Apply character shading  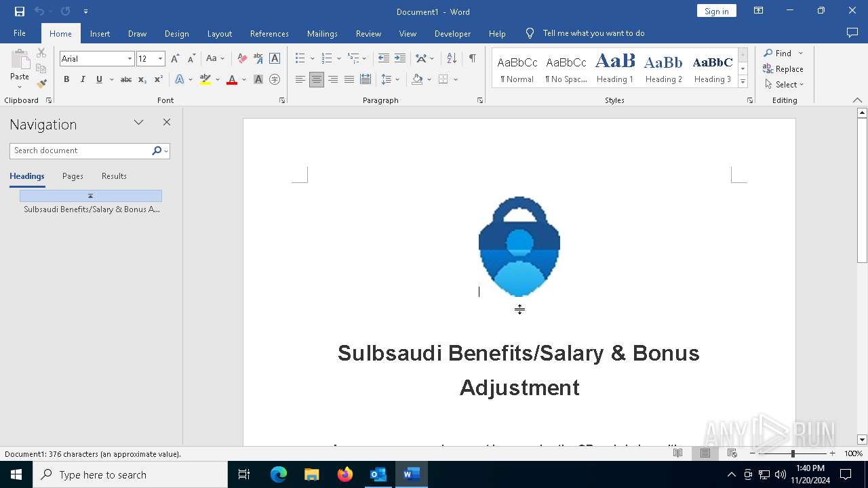(x=258, y=79)
